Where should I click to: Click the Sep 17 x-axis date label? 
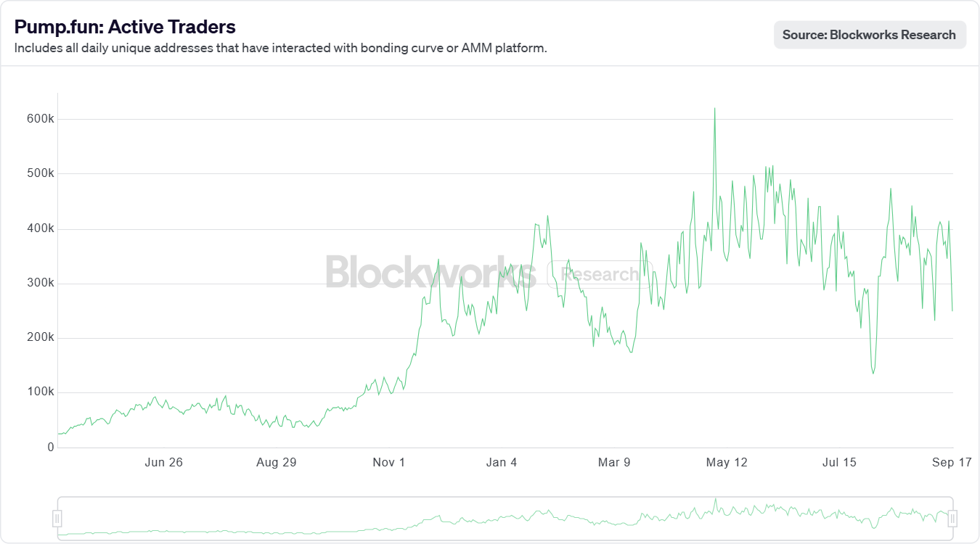click(952, 463)
